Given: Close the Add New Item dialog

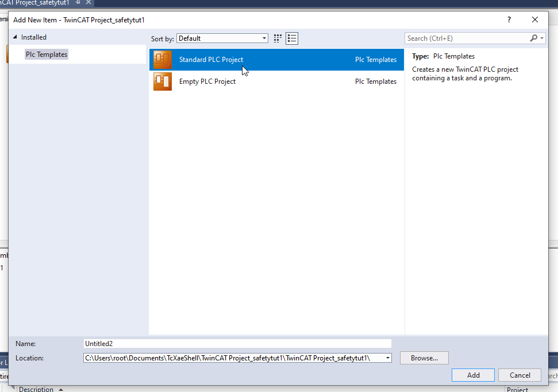Looking at the screenshot, I should click(x=535, y=20).
